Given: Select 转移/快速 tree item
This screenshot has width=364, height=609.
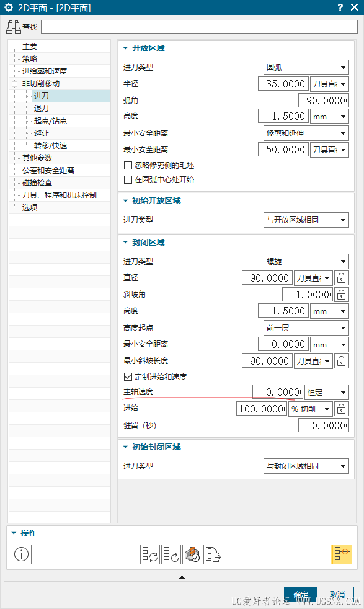Looking at the screenshot, I should 50,146.
